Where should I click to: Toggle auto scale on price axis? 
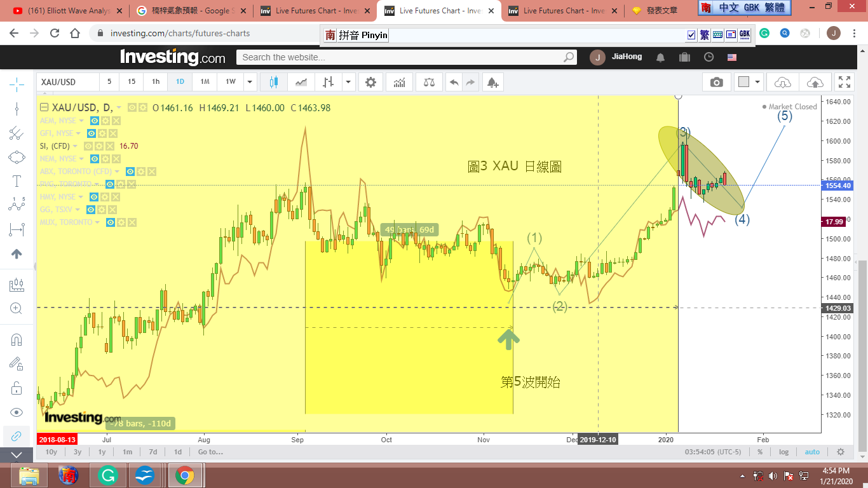click(812, 452)
